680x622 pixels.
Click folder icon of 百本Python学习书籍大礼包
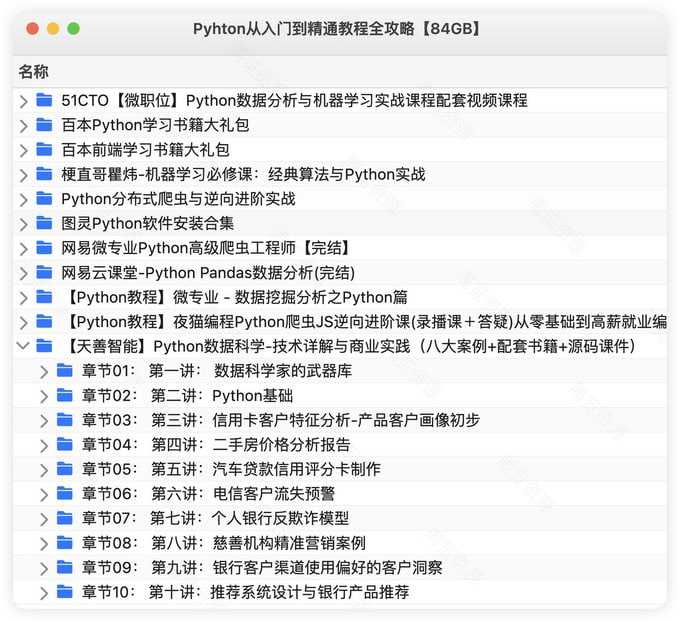44,124
